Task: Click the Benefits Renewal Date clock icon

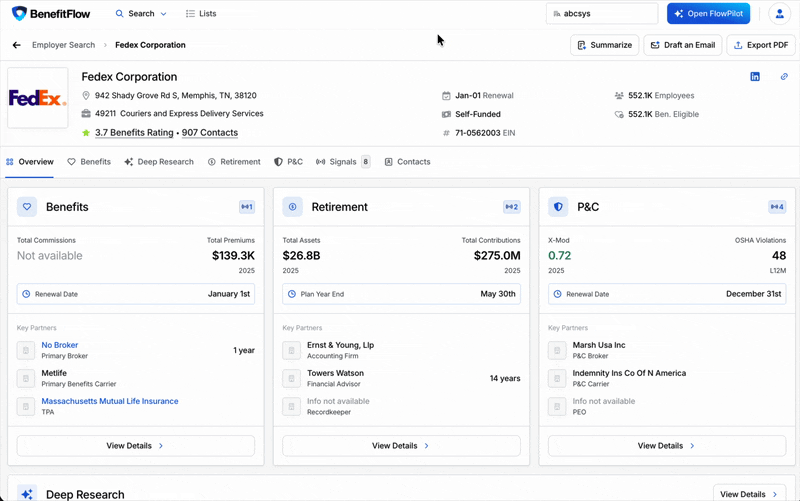Action: coord(26,294)
